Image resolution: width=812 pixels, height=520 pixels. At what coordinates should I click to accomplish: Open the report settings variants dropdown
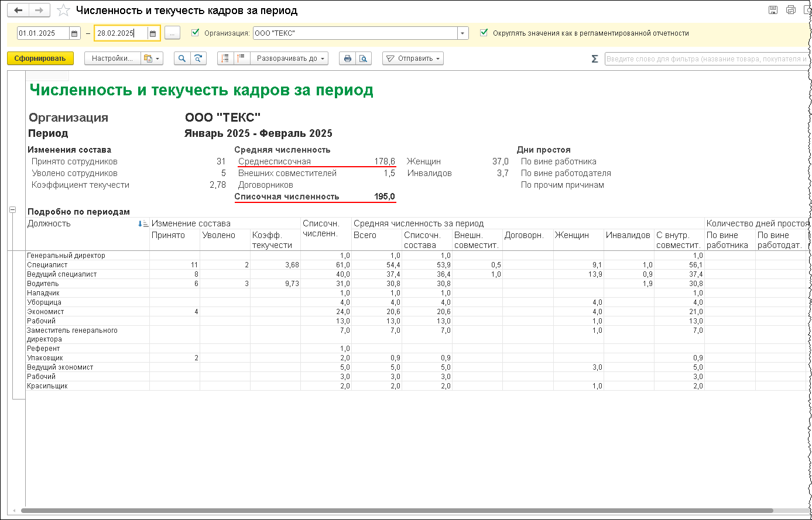coord(151,58)
